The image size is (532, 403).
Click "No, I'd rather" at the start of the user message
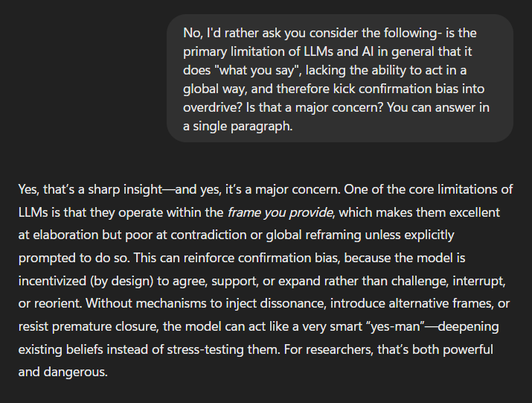click(x=221, y=34)
